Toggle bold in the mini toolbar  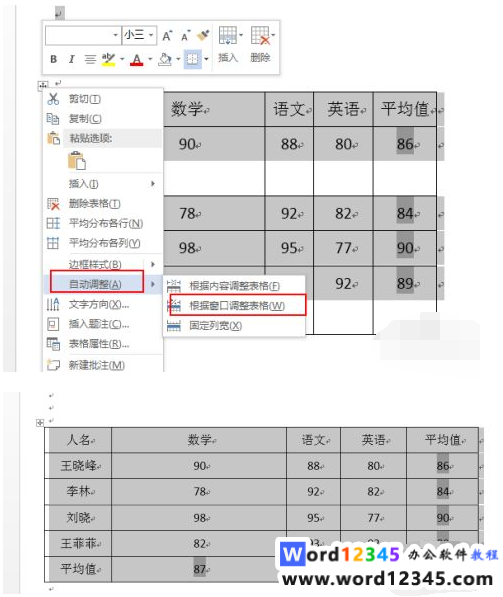(x=54, y=59)
